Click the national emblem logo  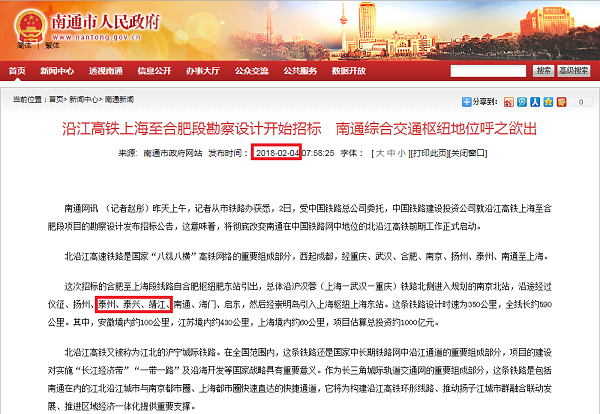tap(30, 26)
